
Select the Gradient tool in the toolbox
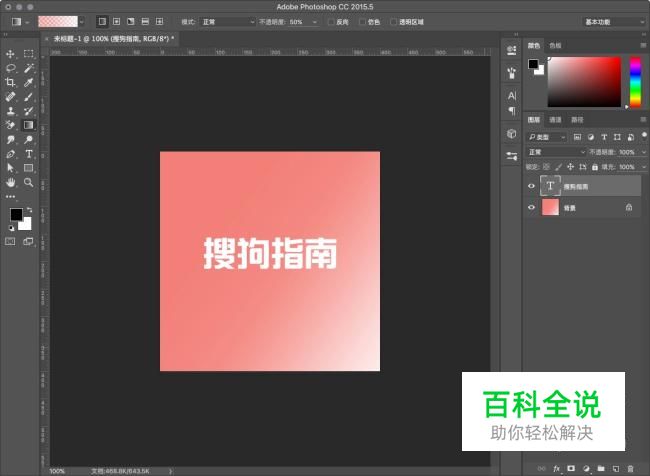29,125
